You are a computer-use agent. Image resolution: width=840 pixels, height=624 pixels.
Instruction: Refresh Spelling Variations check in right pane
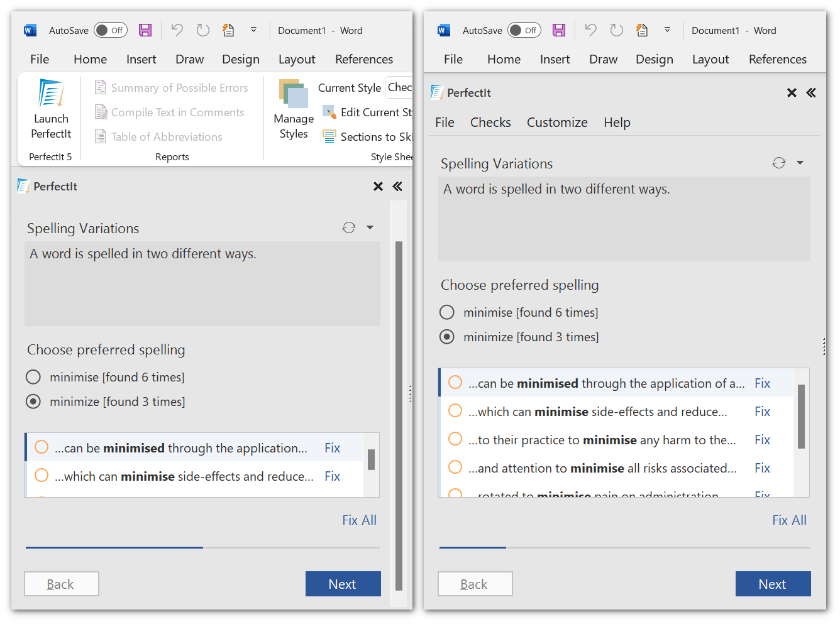click(x=779, y=163)
